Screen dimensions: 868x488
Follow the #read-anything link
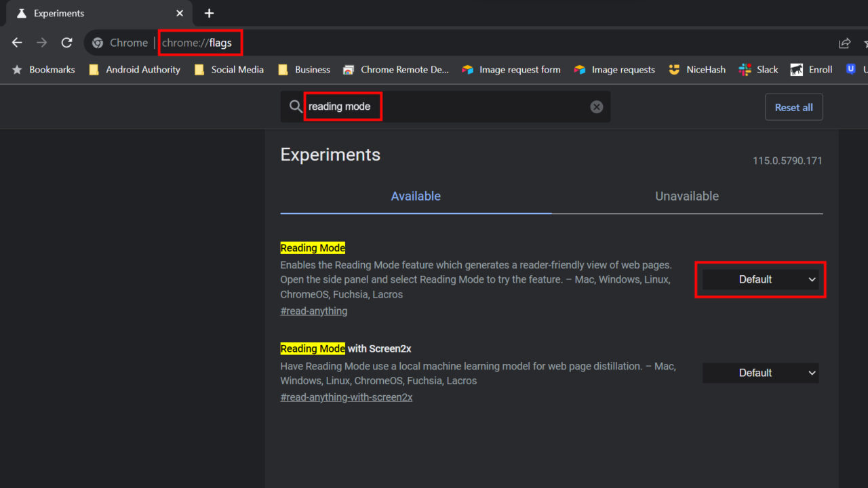click(313, 310)
